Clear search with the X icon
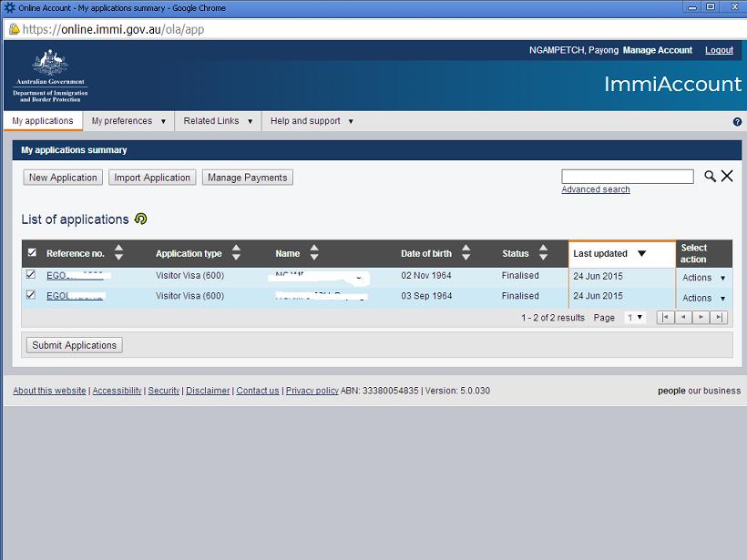The image size is (747, 560). click(727, 176)
